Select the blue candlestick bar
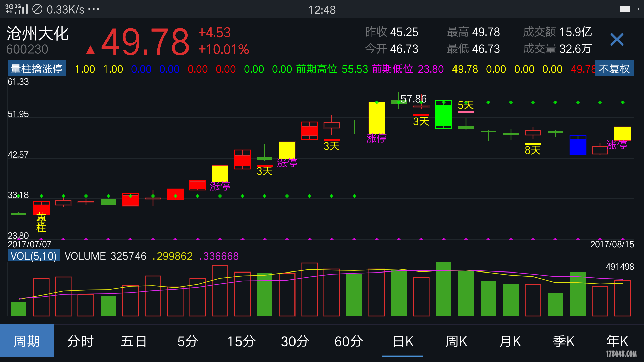644x362 pixels. pyautogui.click(x=578, y=145)
